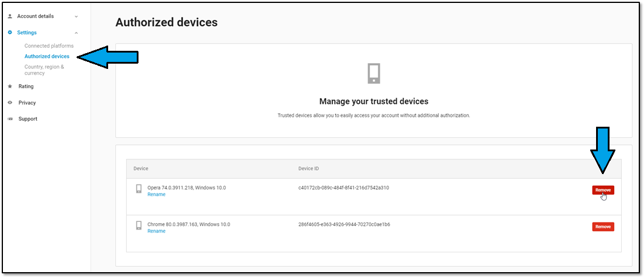This screenshot has width=644, height=278.
Task: Select Authorized devices in the sidebar
Action: click(x=47, y=57)
